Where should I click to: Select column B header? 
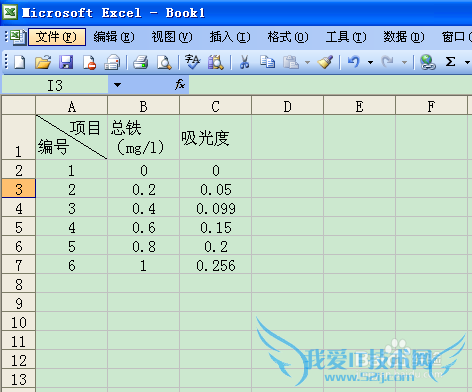[x=144, y=106]
